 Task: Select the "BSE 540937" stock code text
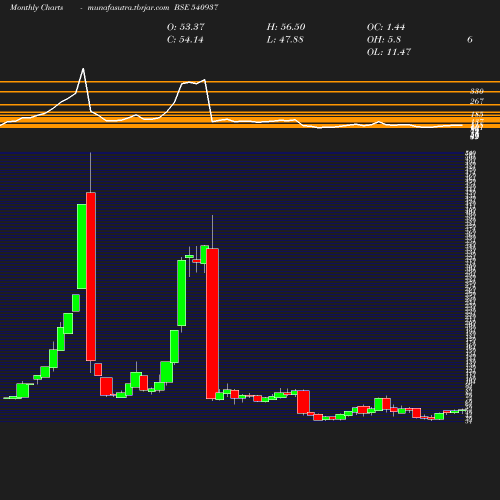point(196,7)
